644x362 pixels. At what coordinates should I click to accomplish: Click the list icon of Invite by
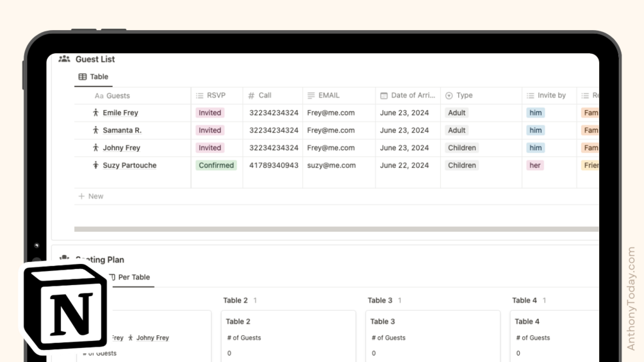(x=530, y=95)
